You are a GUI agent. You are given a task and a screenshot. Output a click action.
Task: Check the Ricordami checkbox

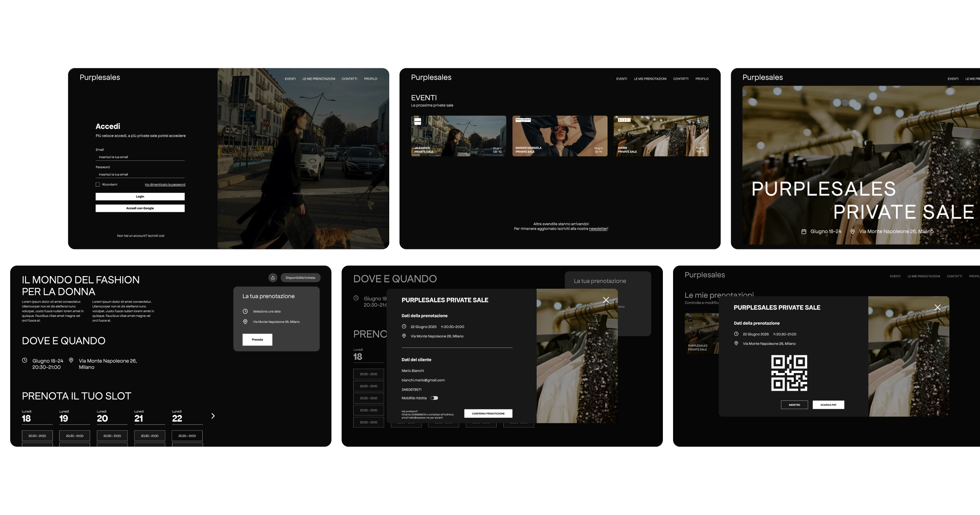tap(98, 184)
